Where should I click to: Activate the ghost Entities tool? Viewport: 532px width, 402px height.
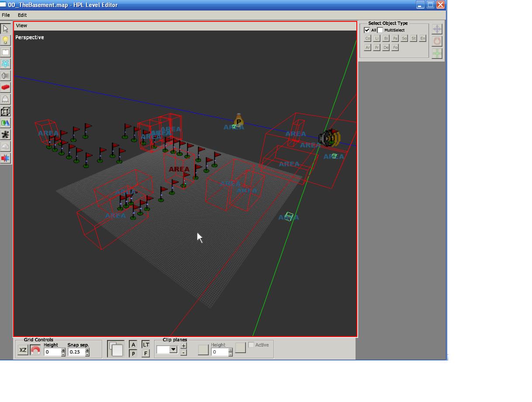pyautogui.click(x=5, y=100)
